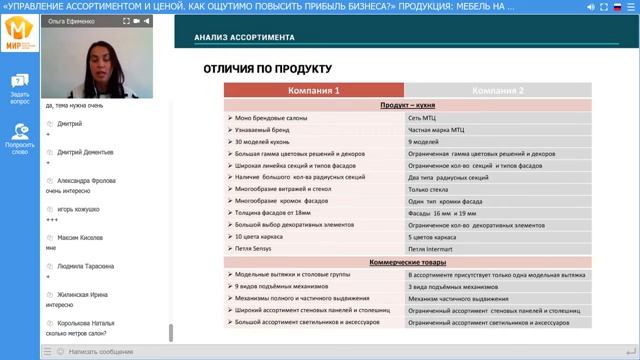Click the Компания 2 table header
640x360 pixels.
pyautogui.click(x=498, y=90)
